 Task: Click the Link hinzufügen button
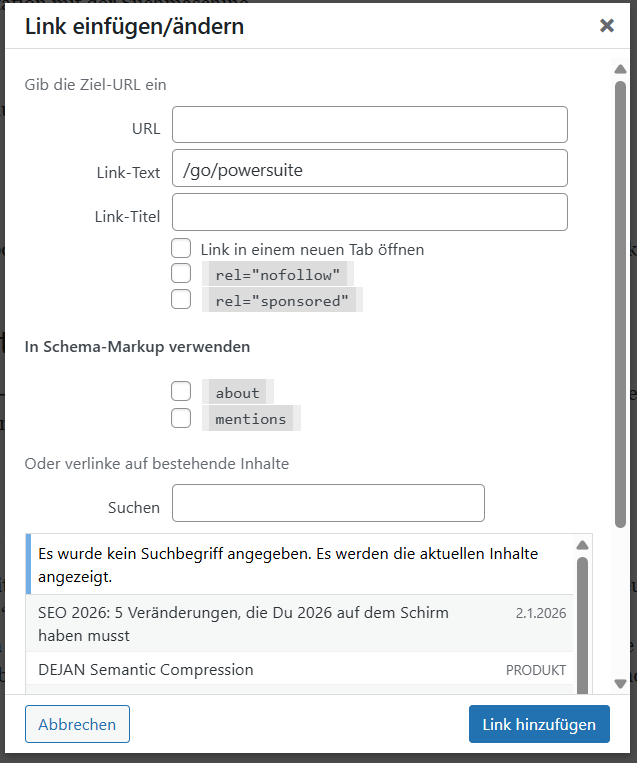(x=539, y=725)
